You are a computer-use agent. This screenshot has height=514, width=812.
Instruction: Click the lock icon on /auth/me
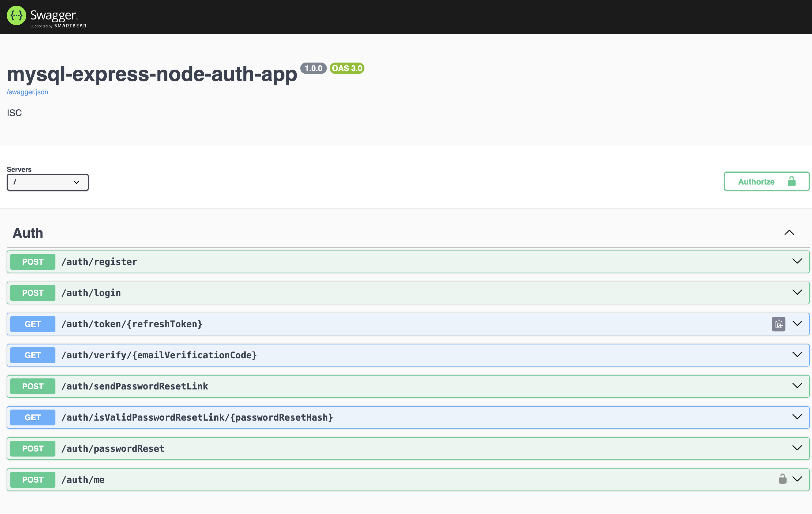(x=782, y=479)
